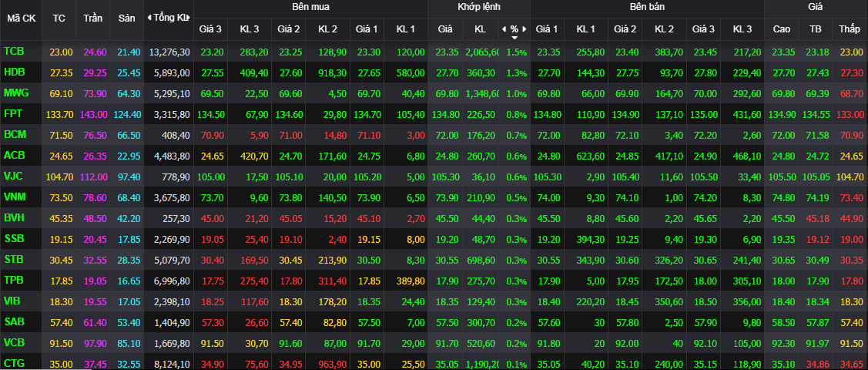The height and width of the screenshot is (370, 868).
Task: Click the TB column header
Action: 815,29
